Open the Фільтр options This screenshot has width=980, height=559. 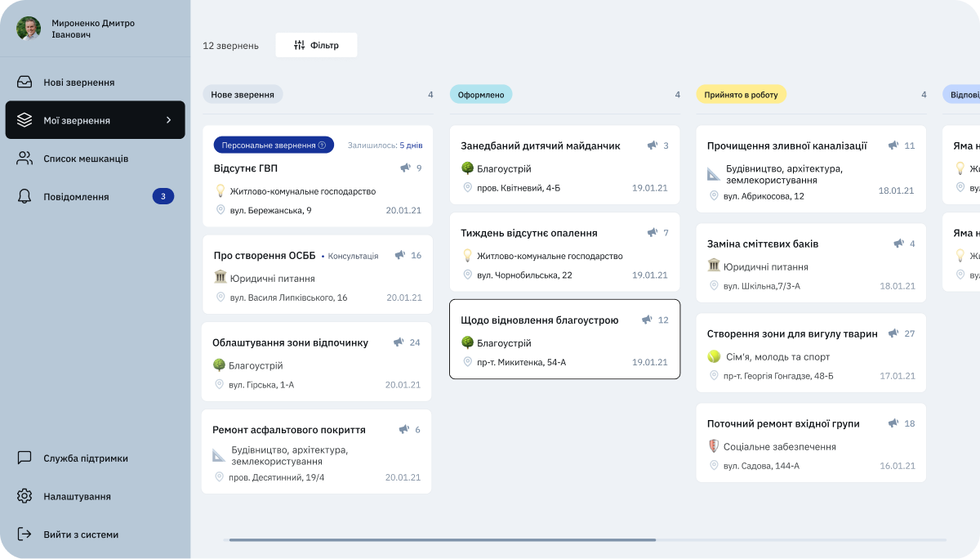click(316, 45)
